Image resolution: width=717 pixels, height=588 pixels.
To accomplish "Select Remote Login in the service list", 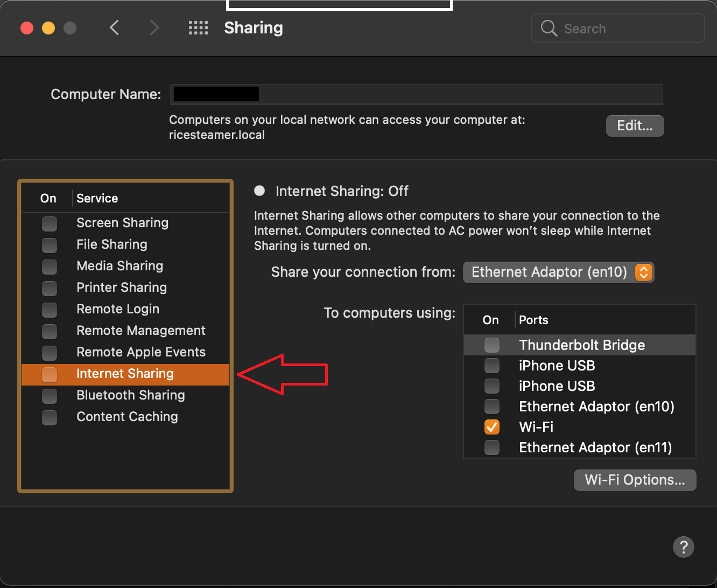I will 118,309.
